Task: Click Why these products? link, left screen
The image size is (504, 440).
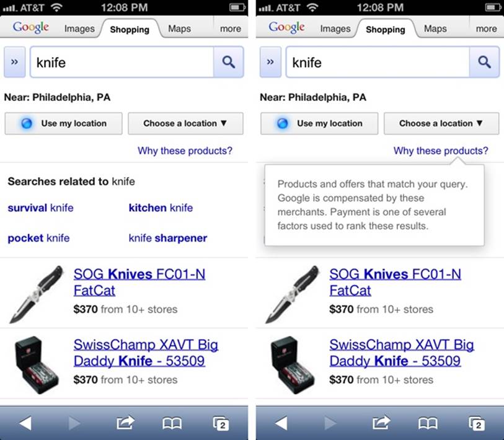Action: 185,151
